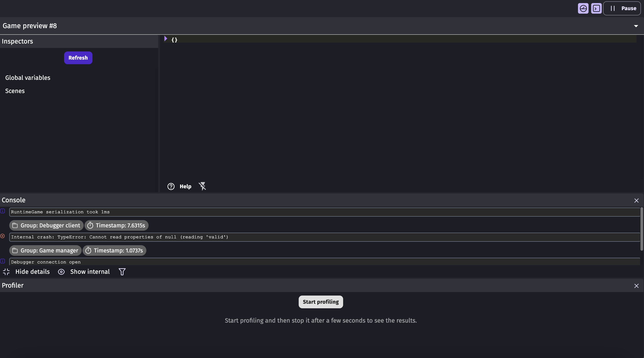The width and height of the screenshot is (644, 358).
Task: Open Help for the debugger
Action: 185,186
